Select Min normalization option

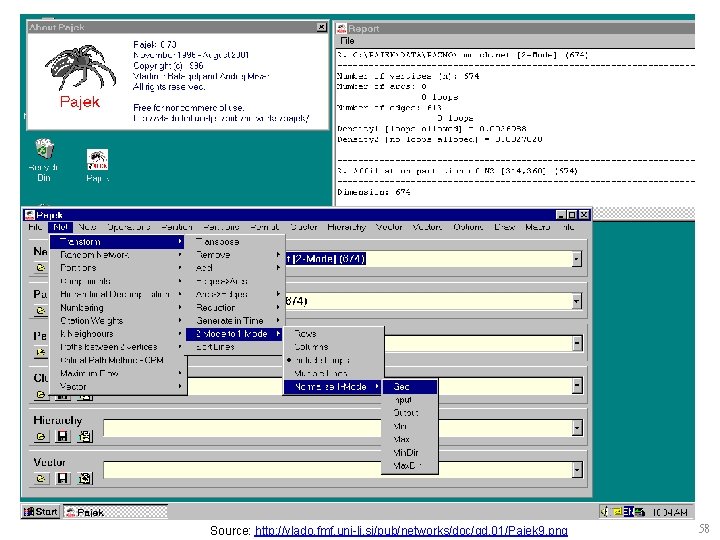(x=410, y=426)
